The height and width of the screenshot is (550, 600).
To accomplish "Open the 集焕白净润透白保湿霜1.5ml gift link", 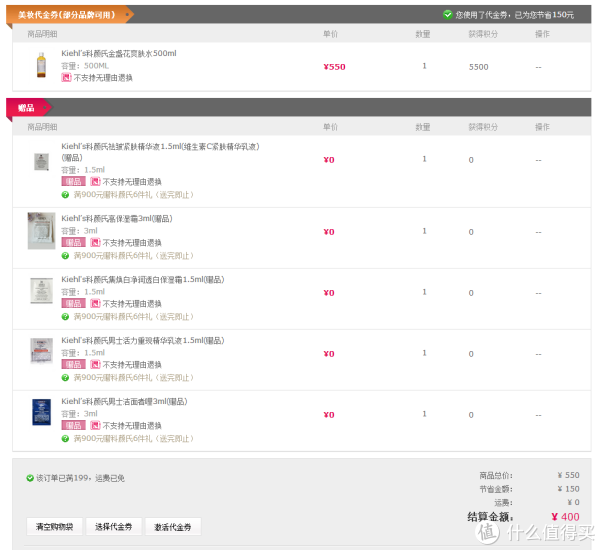I will [x=143, y=279].
